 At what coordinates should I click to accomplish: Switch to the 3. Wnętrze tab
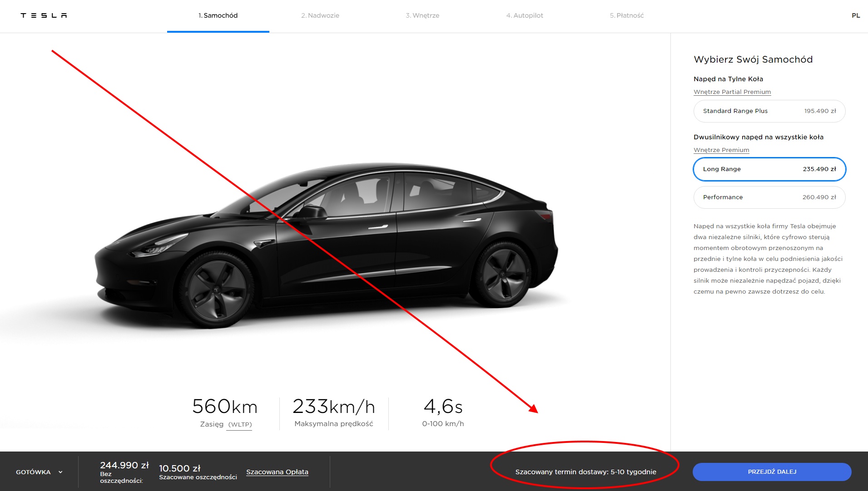[x=422, y=15]
